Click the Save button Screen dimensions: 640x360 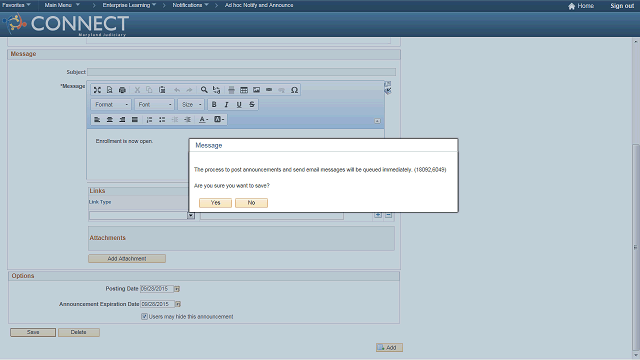tap(33, 332)
